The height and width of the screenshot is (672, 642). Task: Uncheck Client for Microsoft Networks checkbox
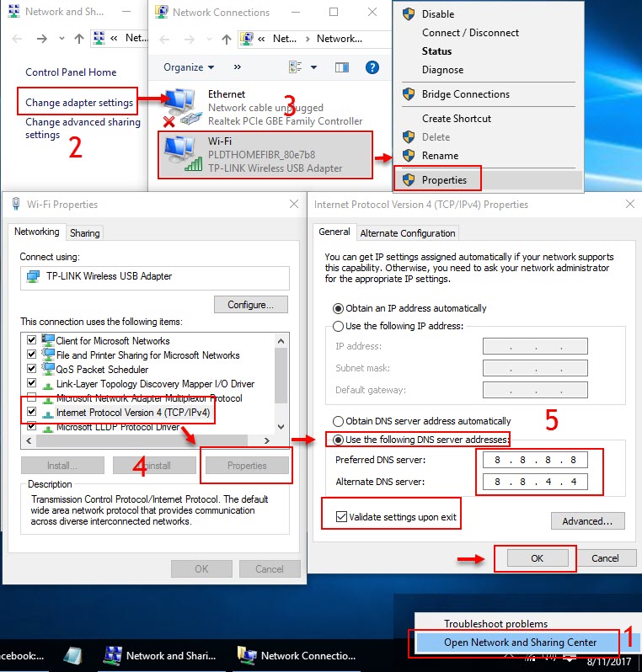pos(31,340)
